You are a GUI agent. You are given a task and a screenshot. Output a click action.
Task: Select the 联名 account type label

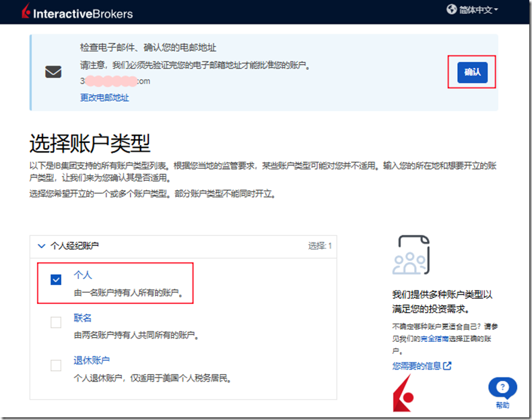click(x=82, y=318)
